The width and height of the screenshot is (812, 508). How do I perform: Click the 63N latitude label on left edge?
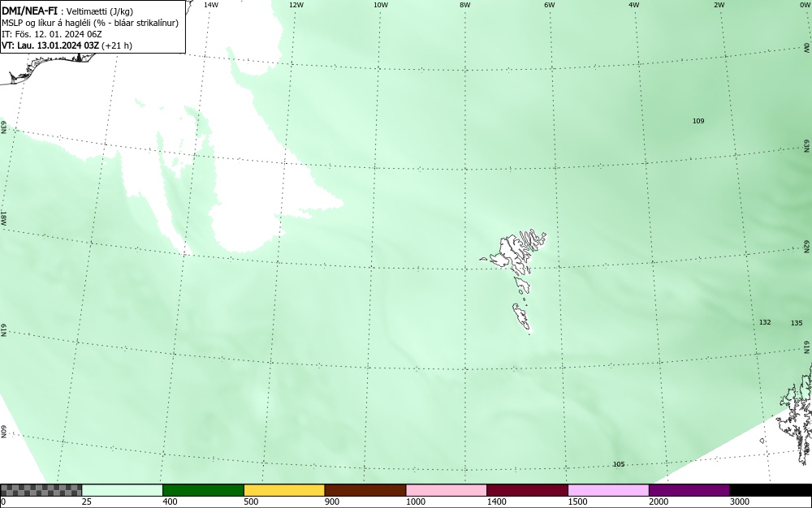3,127
